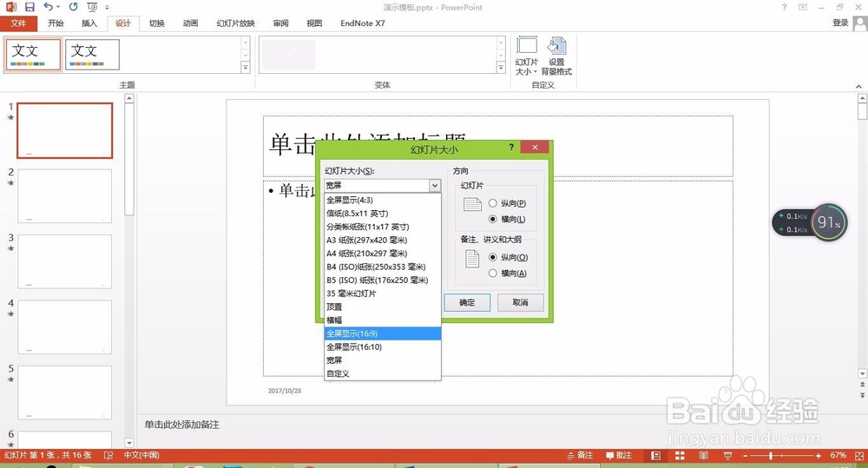Switch to the 插入 (Insert) tab
Image resolution: width=868 pixels, height=468 pixels.
(89, 23)
